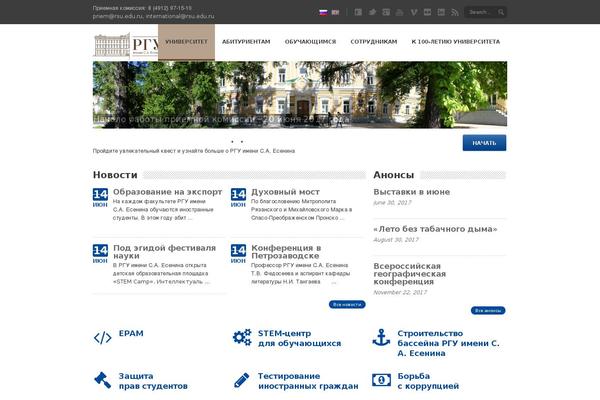Click the email international@rsu.edu.ru

coord(180,16)
